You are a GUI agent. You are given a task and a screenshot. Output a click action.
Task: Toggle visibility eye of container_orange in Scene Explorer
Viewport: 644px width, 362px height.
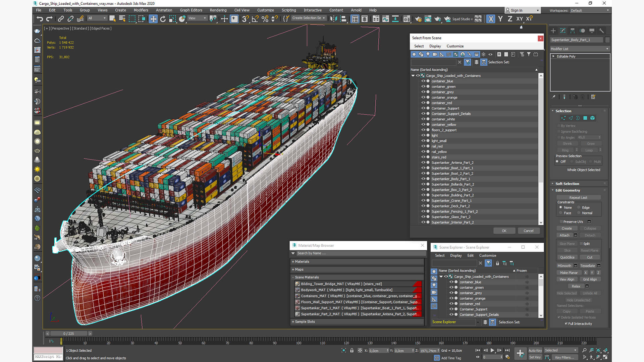pyautogui.click(x=451, y=298)
